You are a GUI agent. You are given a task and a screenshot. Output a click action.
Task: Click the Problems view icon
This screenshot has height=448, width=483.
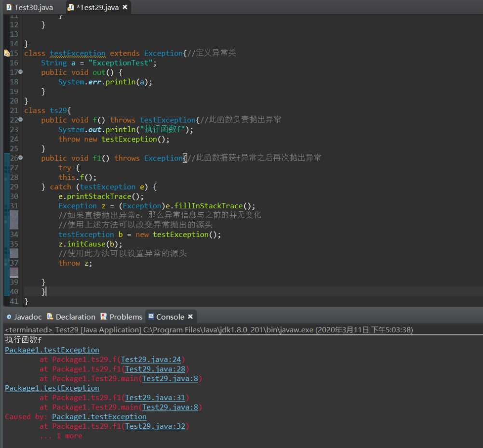[104, 317]
